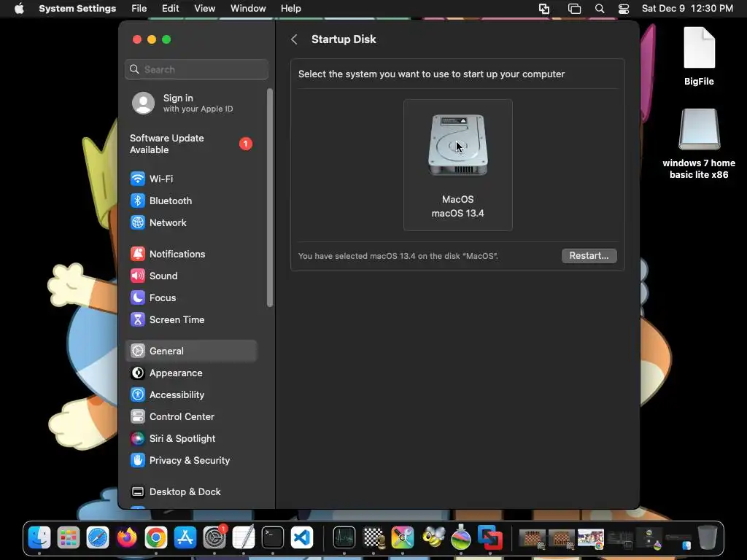Open the Help menu
The image size is (747, 560).
290,9
